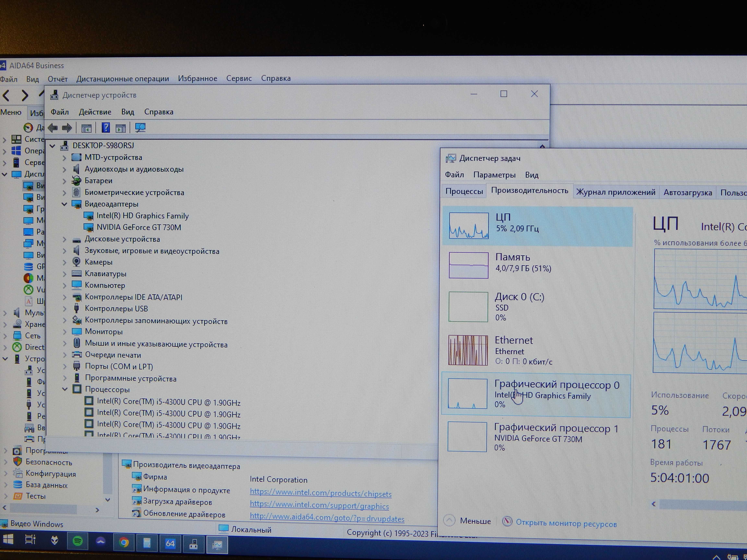This screenshot has width=747, height=560.
Task: Expand Контроллеры USB node
Action: tap(65, 309)
